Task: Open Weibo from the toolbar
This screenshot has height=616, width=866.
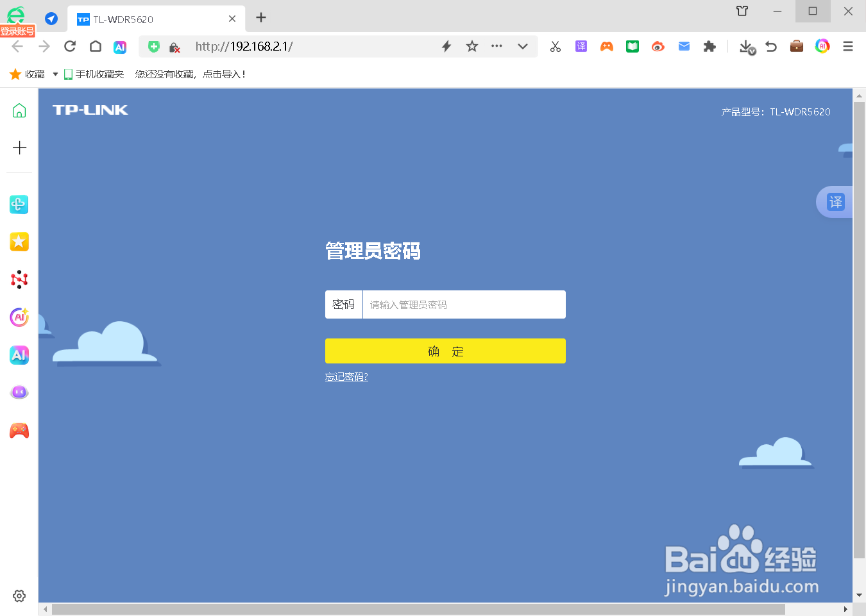Action: tap(658, 46)
